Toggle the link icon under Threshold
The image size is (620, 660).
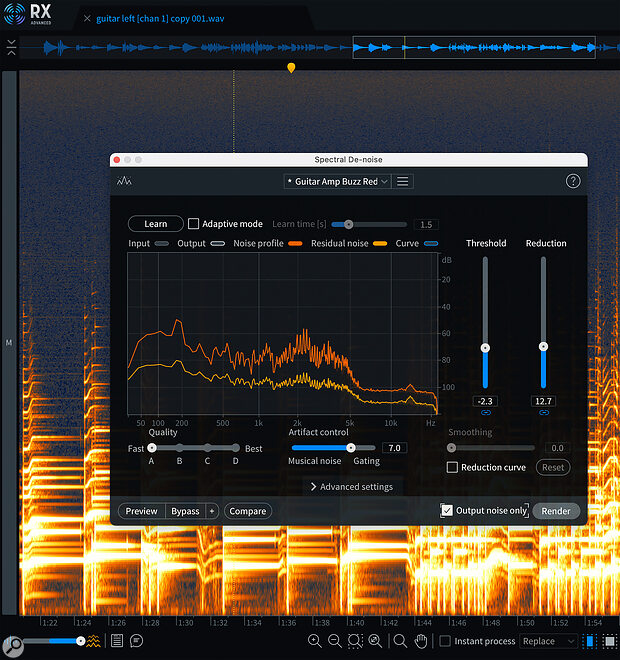click(485, 413)
